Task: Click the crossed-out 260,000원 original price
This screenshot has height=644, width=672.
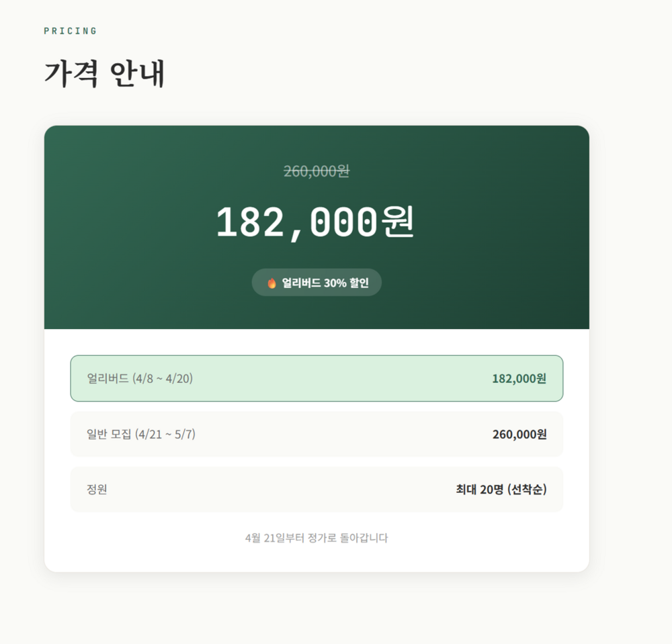Action: [317, 171]
